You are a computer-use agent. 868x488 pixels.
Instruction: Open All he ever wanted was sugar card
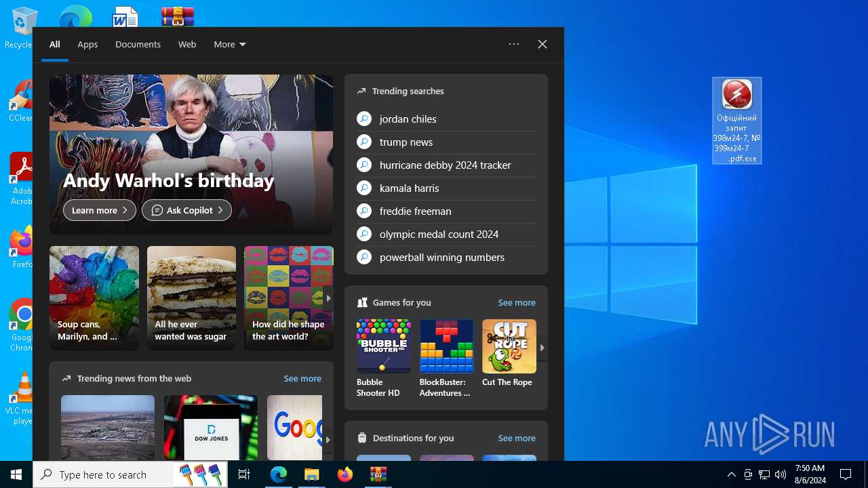point(191,298)
